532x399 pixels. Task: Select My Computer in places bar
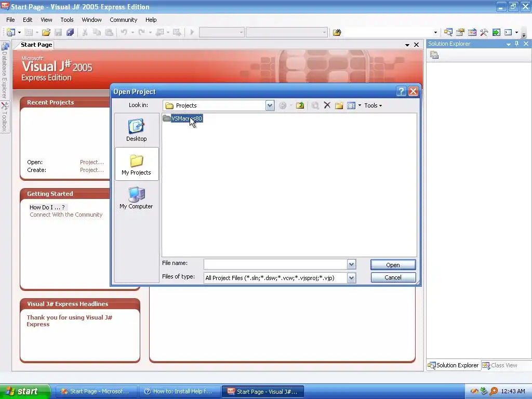click(x=137, y=198)
